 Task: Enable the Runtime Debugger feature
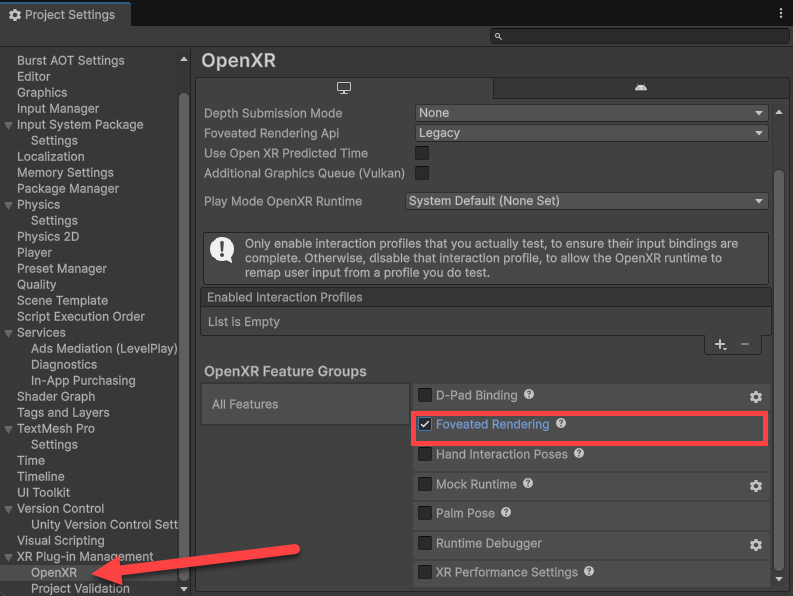tap(425, 543)
